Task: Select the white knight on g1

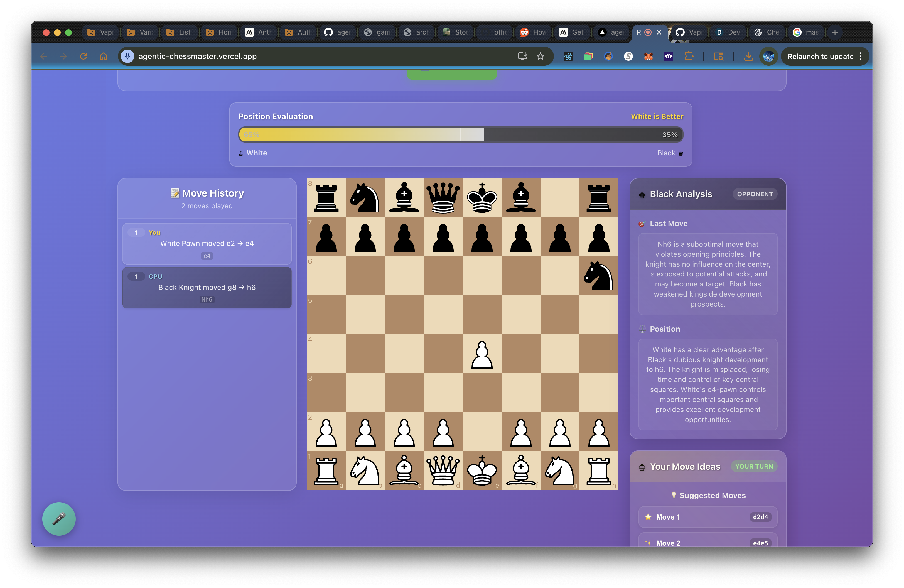Action: [x=559, y=470]
